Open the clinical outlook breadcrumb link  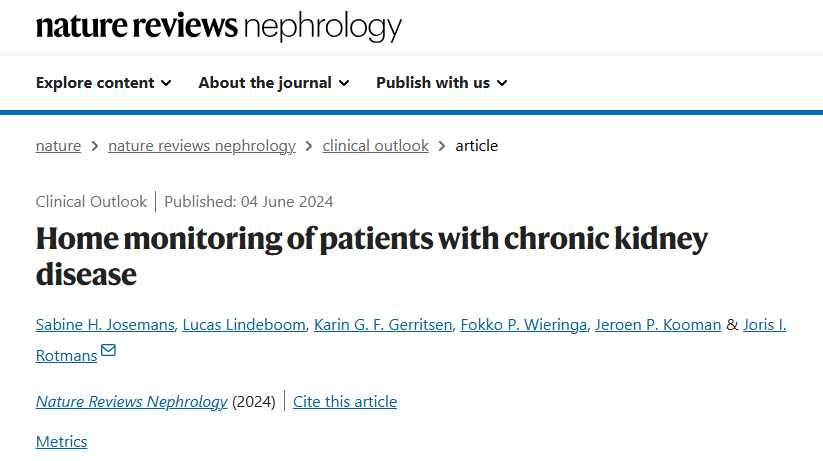[375, 146]
